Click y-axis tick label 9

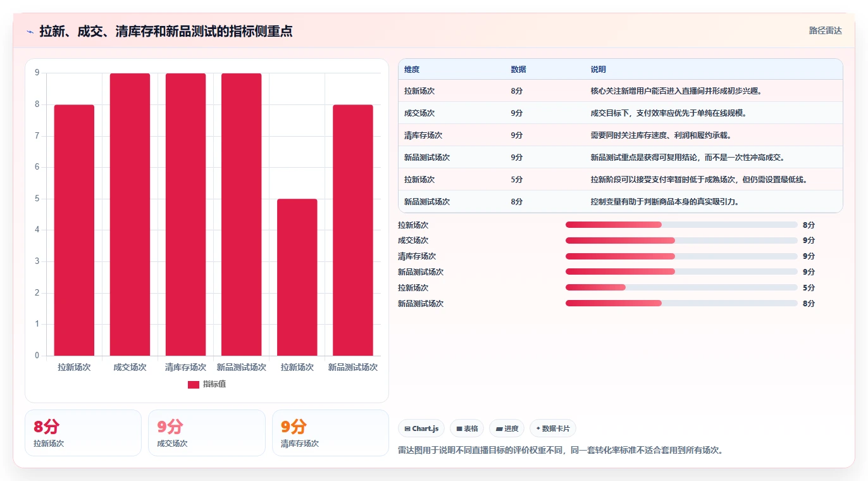click(x=37, y=73)
